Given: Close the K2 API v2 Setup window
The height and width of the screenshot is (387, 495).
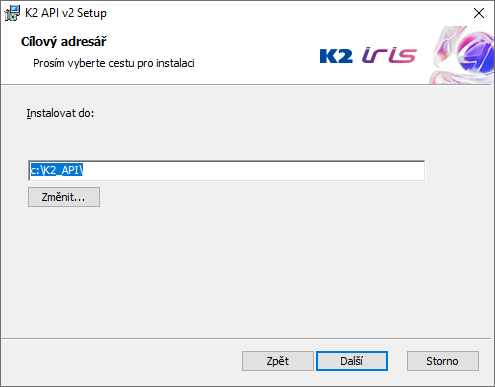Looking at the screenshot, I should coord(479,13).
